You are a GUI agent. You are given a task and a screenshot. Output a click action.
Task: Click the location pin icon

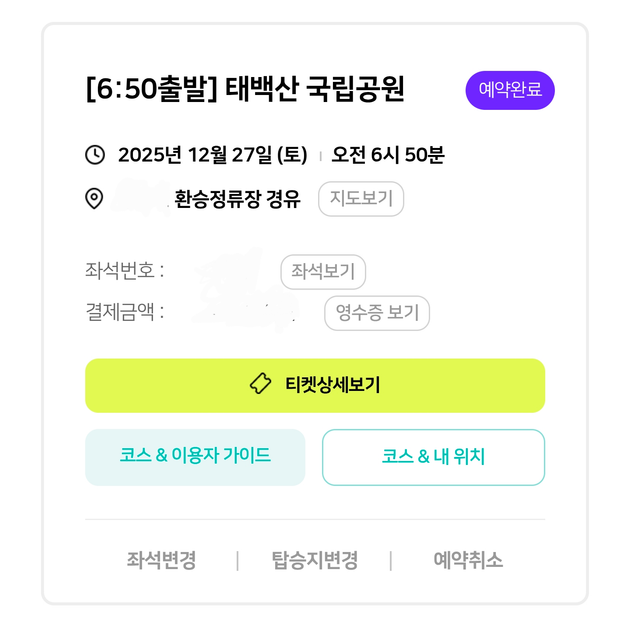pyautogui.click(x=95, y=198)
